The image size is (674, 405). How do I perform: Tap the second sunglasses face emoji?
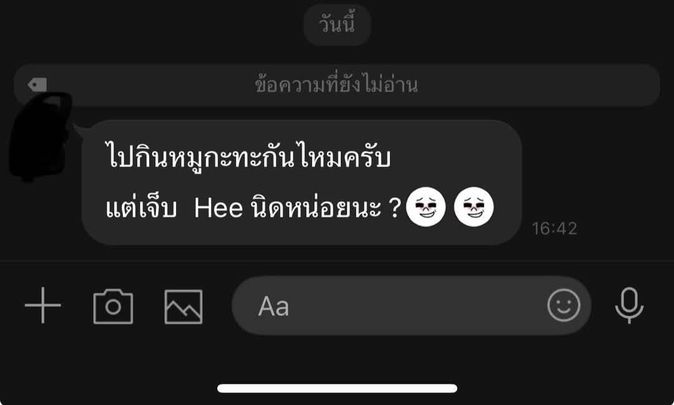pyautogui.click(x=474, y=207)
